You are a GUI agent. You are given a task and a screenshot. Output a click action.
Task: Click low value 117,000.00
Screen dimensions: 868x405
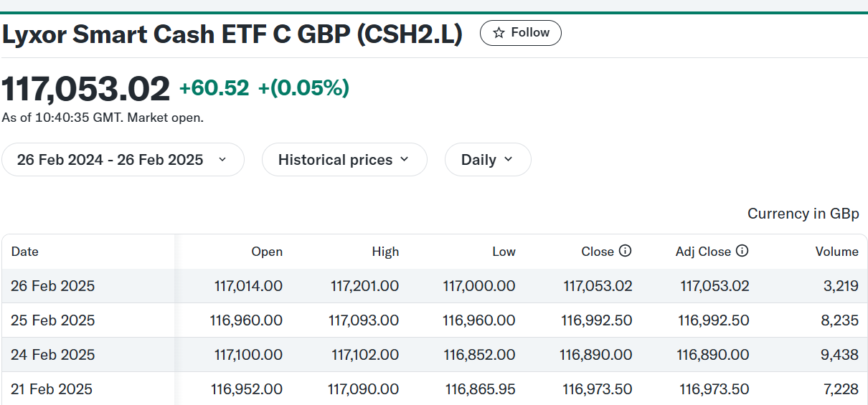[x=479, y=286]
